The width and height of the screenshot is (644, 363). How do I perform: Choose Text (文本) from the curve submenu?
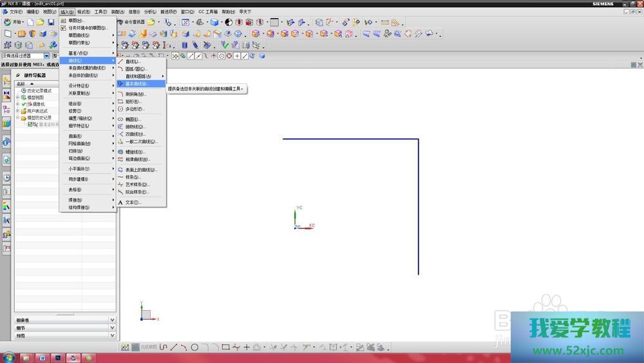pyautogui.click(x=131, y=202)
